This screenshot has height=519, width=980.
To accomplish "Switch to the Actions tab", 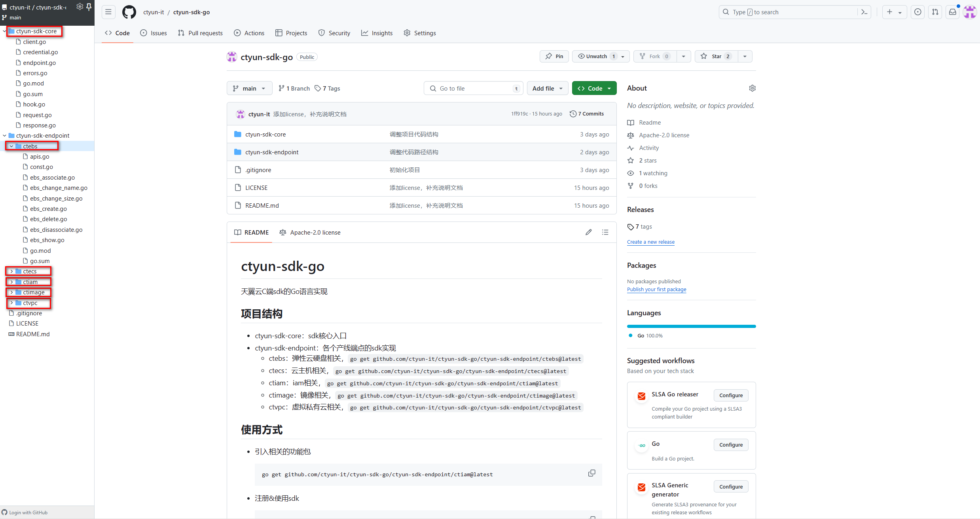I will (x=249, y=33).
